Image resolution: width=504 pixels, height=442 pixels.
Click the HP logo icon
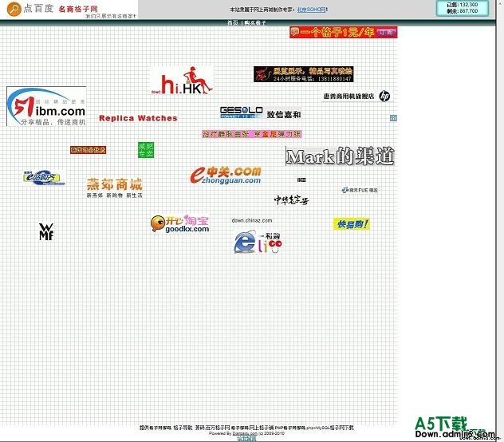(384, 96)
